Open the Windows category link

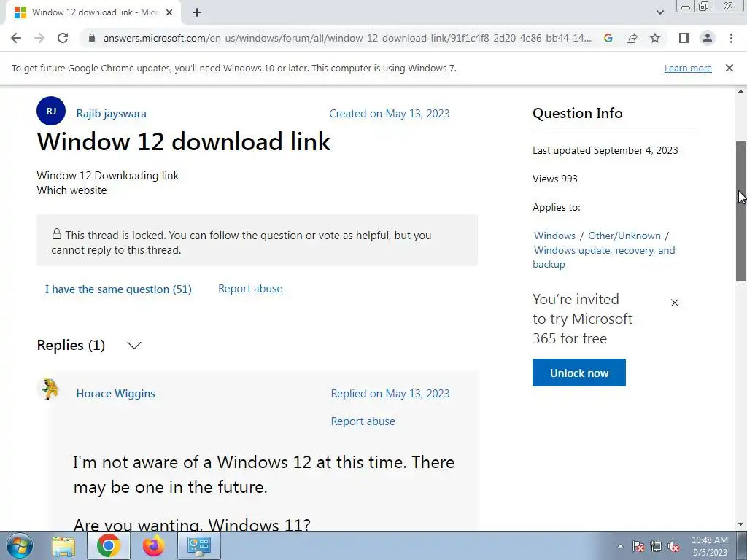tap(554, 236)
